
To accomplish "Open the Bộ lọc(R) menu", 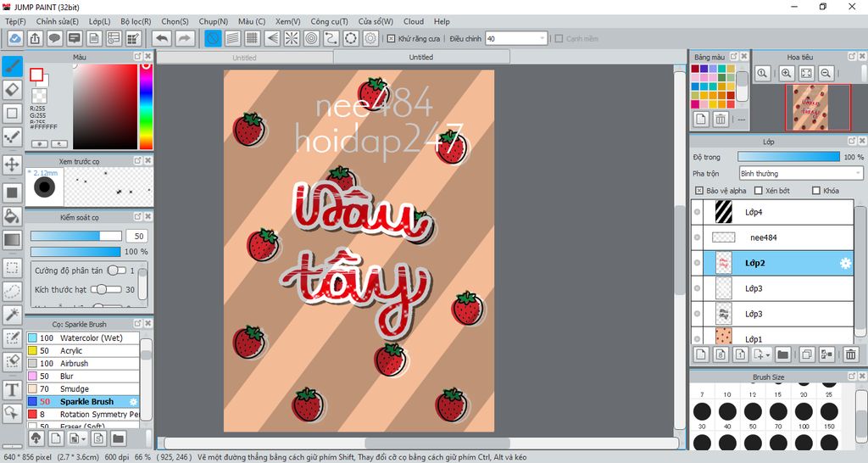I will [x=136, y=21].
